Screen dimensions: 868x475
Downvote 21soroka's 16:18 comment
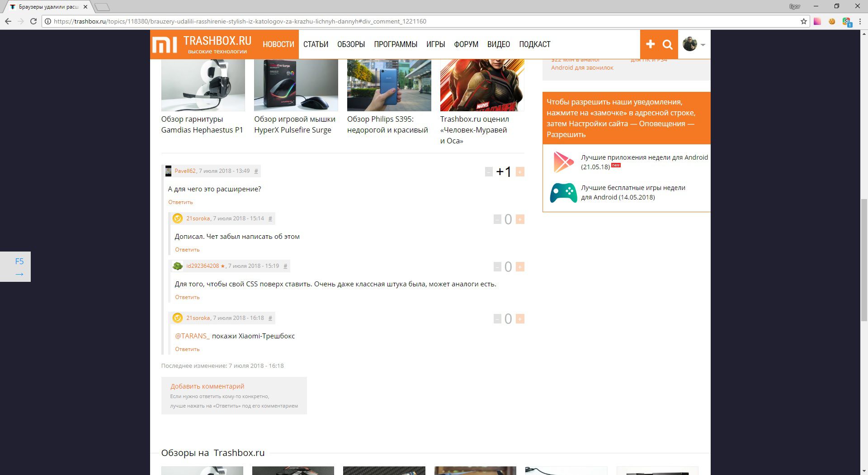click(497, 319)
